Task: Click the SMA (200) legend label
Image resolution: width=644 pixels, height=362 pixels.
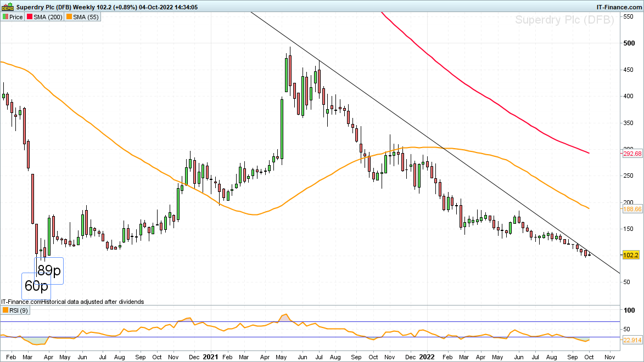Action: [48, 17]
